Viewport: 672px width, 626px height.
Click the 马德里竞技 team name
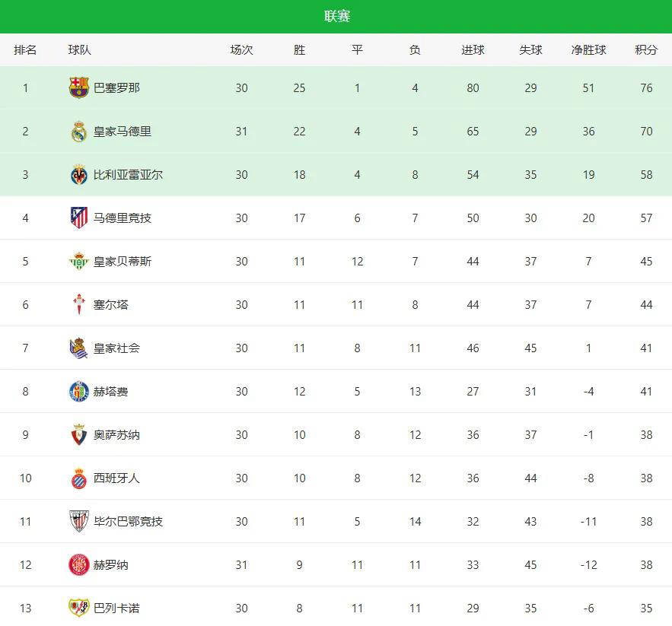point(122,218)
